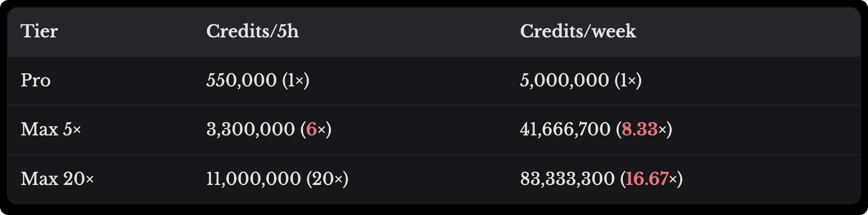Screen dimensions: 868x215
Task: Click the word Max in Max 20× row
Action: click(39, 179)
